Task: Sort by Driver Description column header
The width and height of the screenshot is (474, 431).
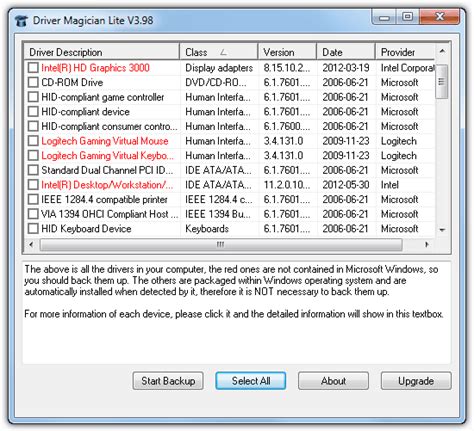Action: click(x=102, y=52)
